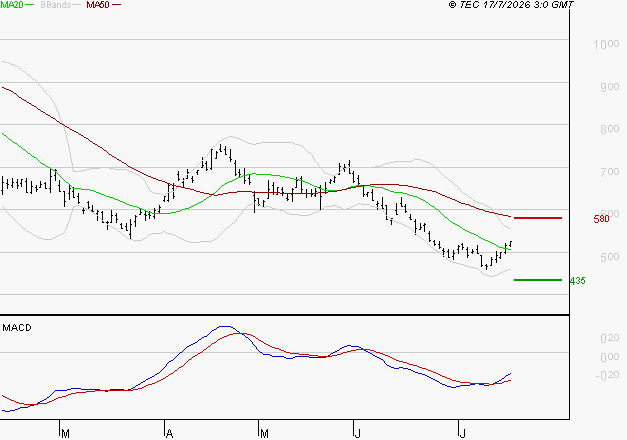Click the first M month marker
The image size is (627, 440).
point(66,434)
